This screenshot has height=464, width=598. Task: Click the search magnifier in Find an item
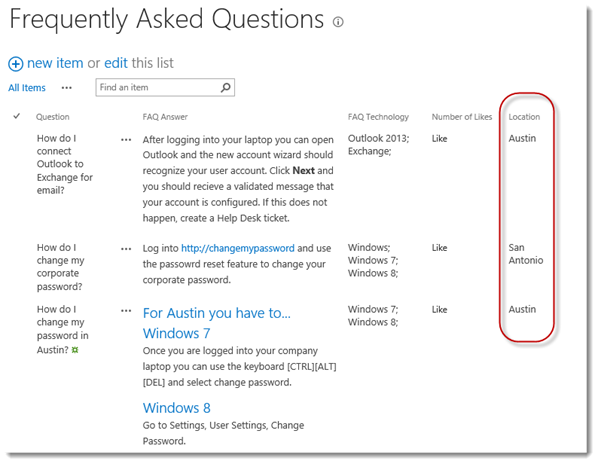(x=226, y=87)
